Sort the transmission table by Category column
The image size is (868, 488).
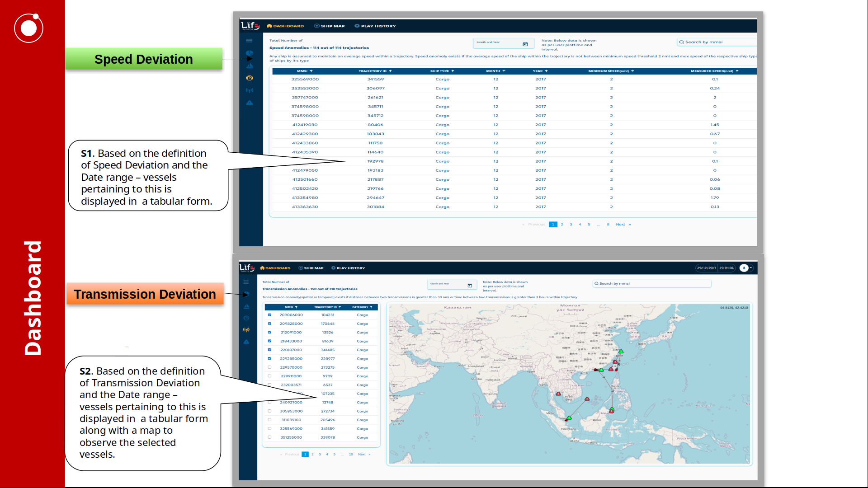362,307
